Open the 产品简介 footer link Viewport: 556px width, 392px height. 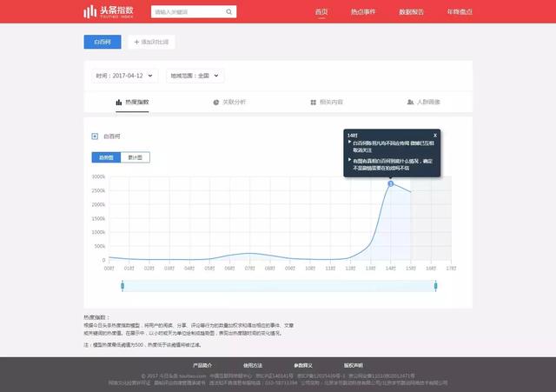click(202, 365)
